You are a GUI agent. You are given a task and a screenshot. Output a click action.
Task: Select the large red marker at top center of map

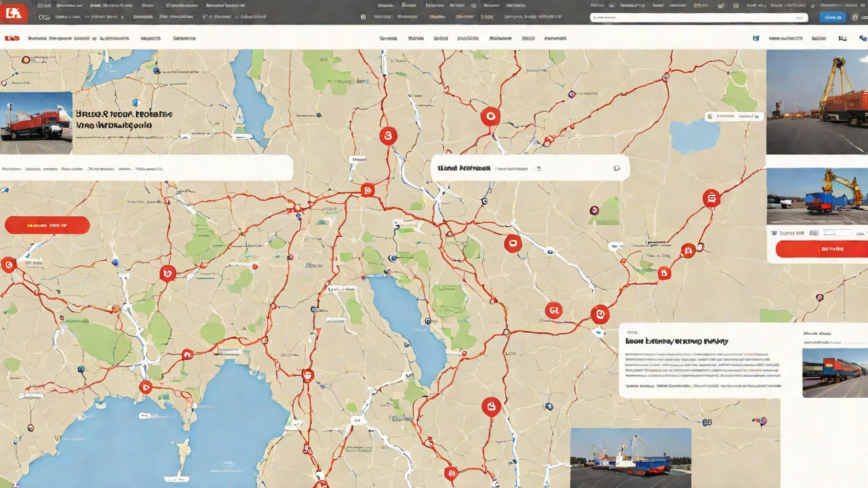[490, 117]
